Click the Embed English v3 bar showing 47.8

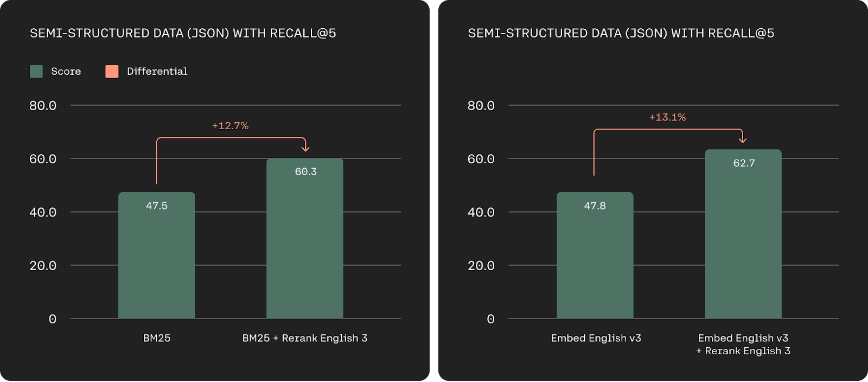pyautogui.click(x=595, y=255)
